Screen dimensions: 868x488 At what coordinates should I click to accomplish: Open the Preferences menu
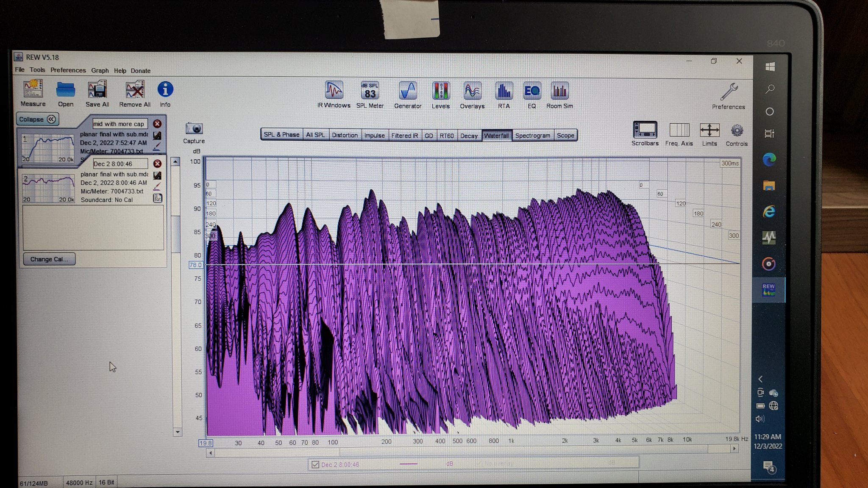(x=68, y=70)
